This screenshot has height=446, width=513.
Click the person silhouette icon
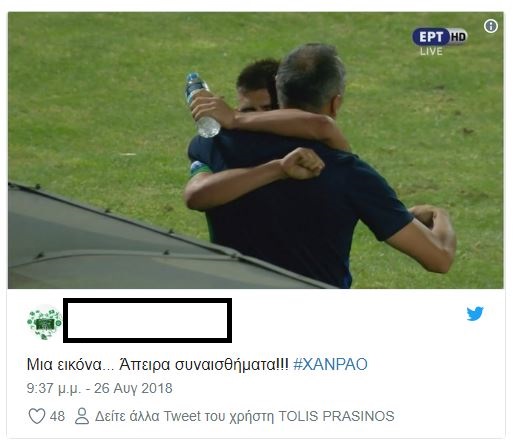82,416
